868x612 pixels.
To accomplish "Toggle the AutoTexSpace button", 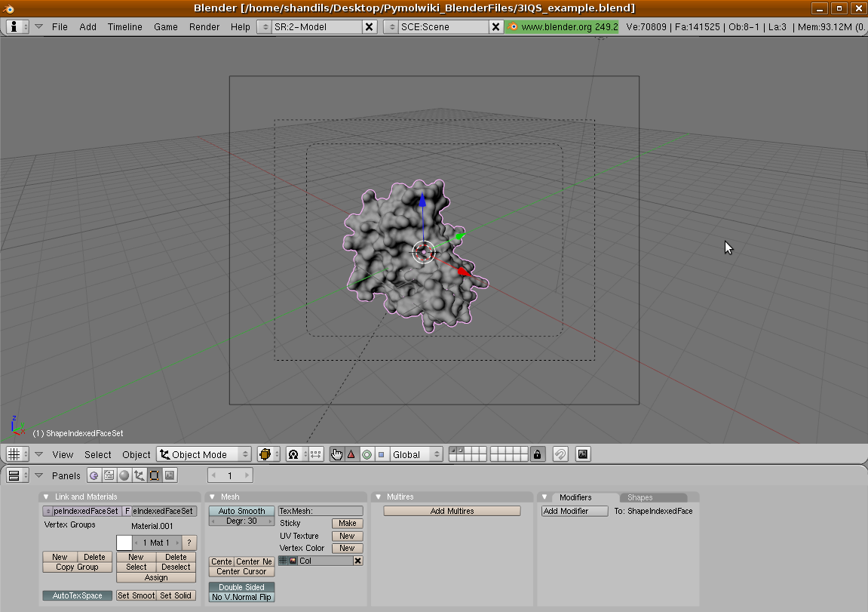I will (x=77, y=595).
